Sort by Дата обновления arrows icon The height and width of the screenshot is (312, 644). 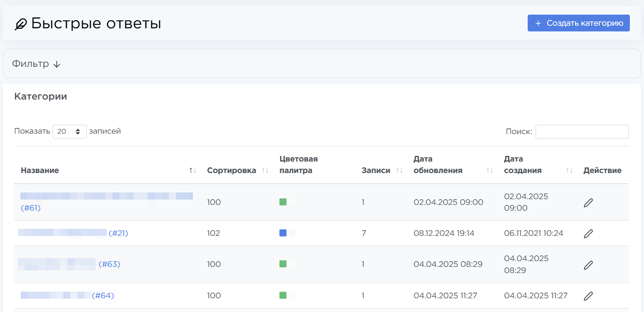(490, 170)
